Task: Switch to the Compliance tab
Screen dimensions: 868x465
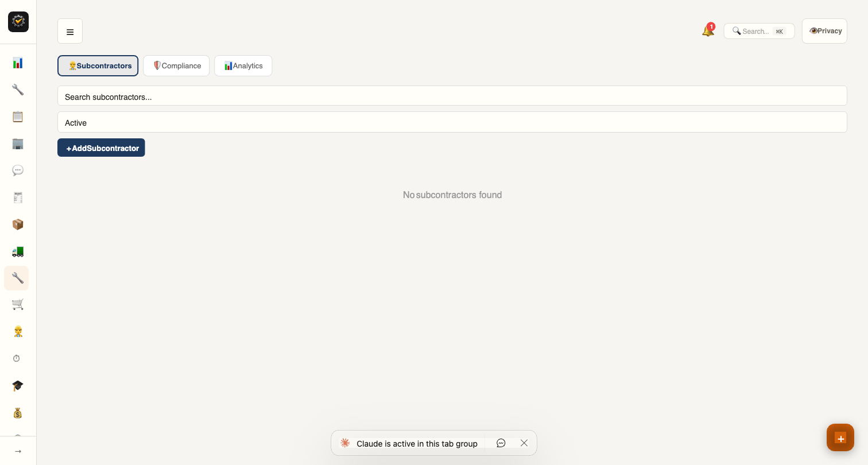Action: coord(176,65)
